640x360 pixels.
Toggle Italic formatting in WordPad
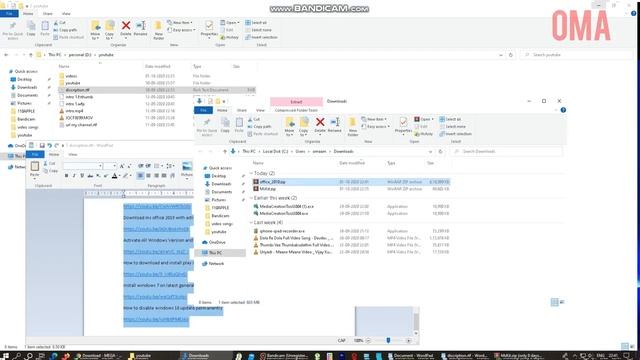[74, 176]
